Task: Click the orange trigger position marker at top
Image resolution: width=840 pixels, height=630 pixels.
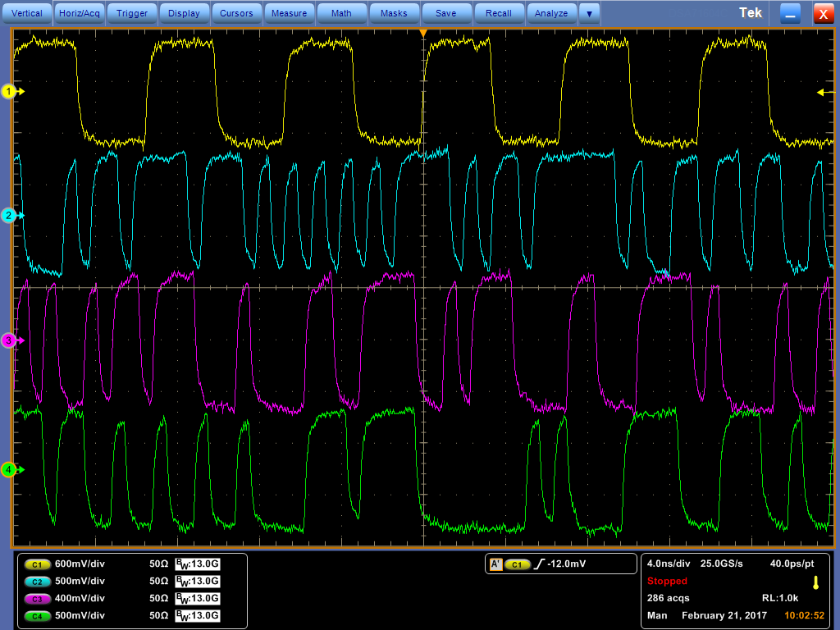Action: pyautogui.click(x=423, y=33)
